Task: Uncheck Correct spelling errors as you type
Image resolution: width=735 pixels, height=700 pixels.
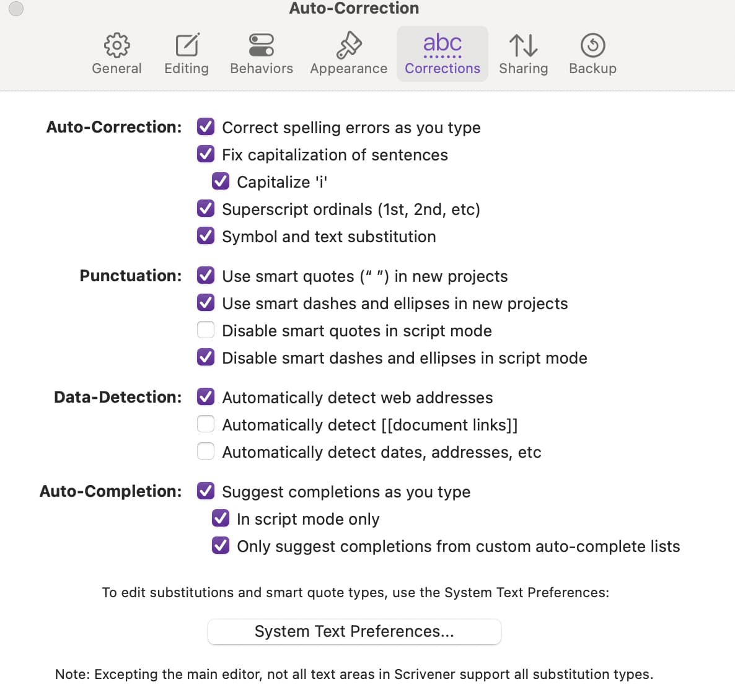Action: tap(206, 126)
